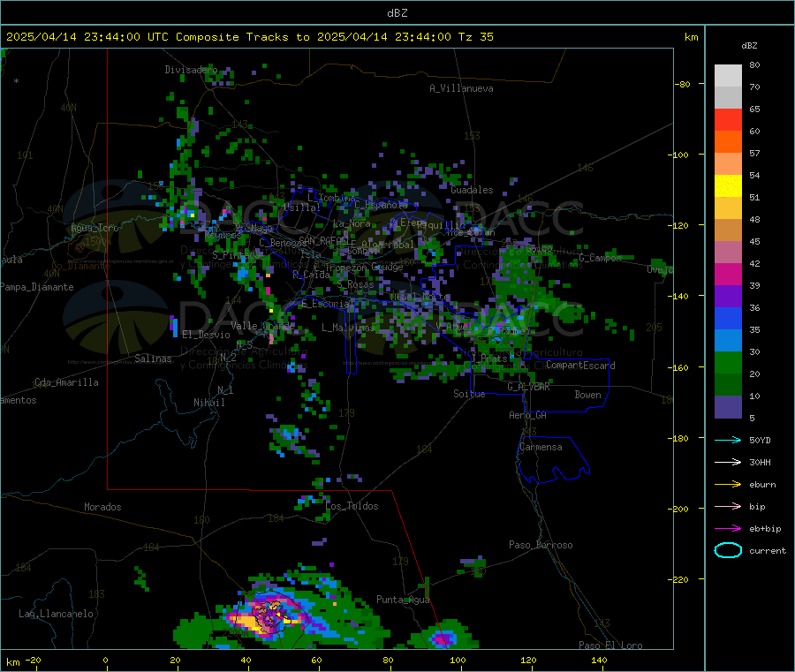This screenshot has height=672, width=795.
Task: Click the 'A_Villanueva' map label
Action: (x=461, y=88)
